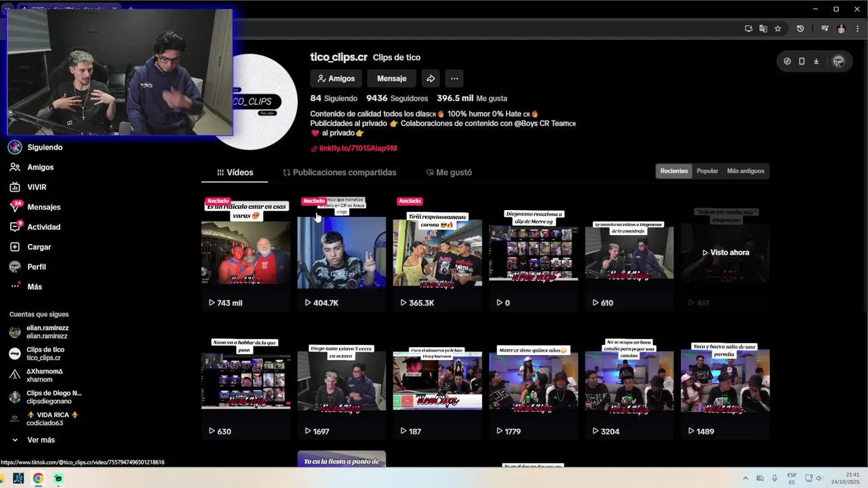Open the green streaming app in taskbar
Viewport: 868px width, 488px height.
click(x=58, y=478)
